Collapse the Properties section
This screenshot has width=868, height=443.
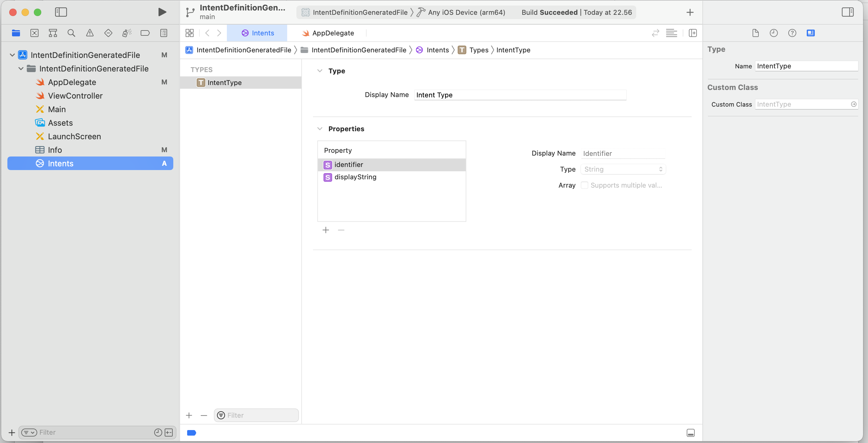point(320,129)
